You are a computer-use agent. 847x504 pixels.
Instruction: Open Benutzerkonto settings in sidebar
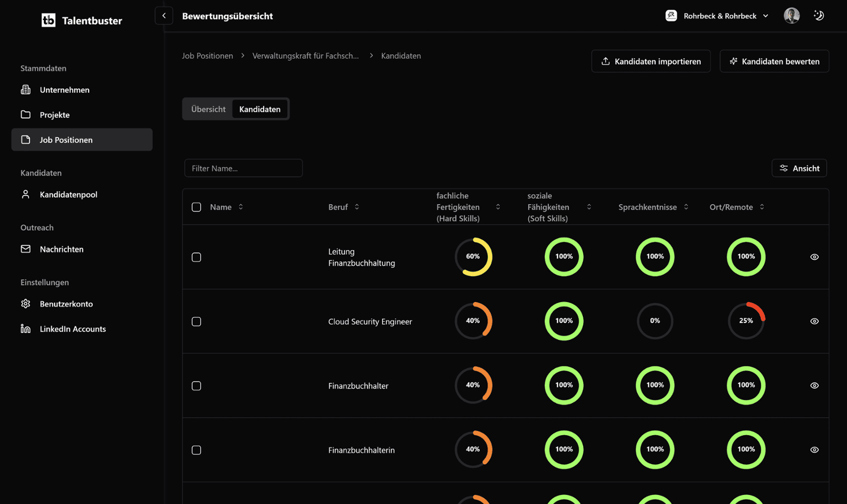click(x=82, y=304)
